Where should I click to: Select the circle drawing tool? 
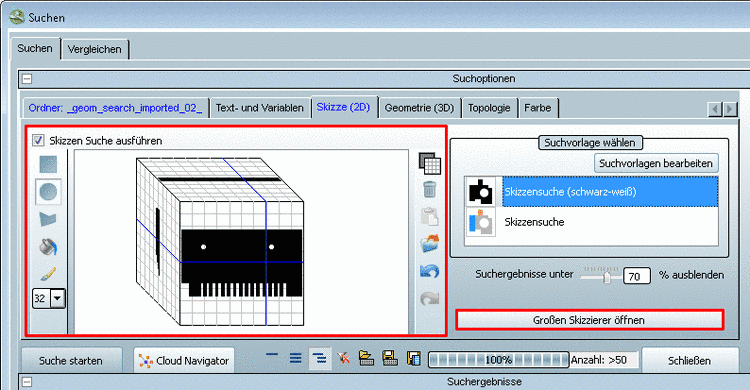(48, 191)
